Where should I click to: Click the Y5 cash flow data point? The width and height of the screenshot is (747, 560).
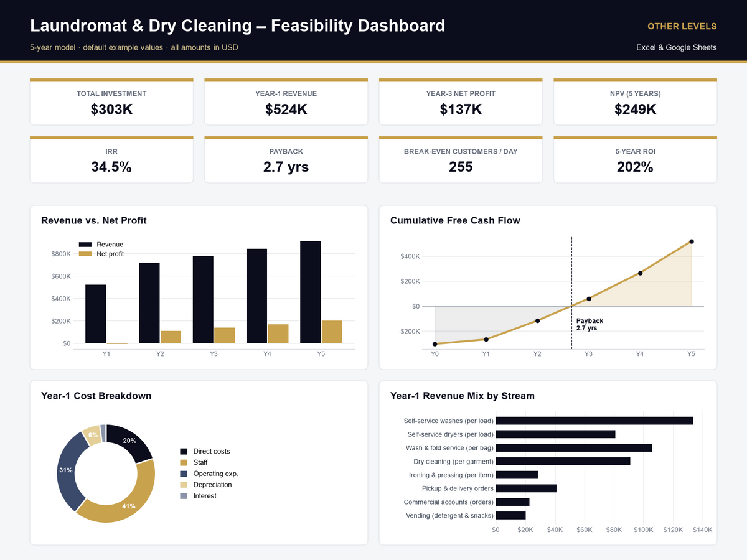(692, 241)
